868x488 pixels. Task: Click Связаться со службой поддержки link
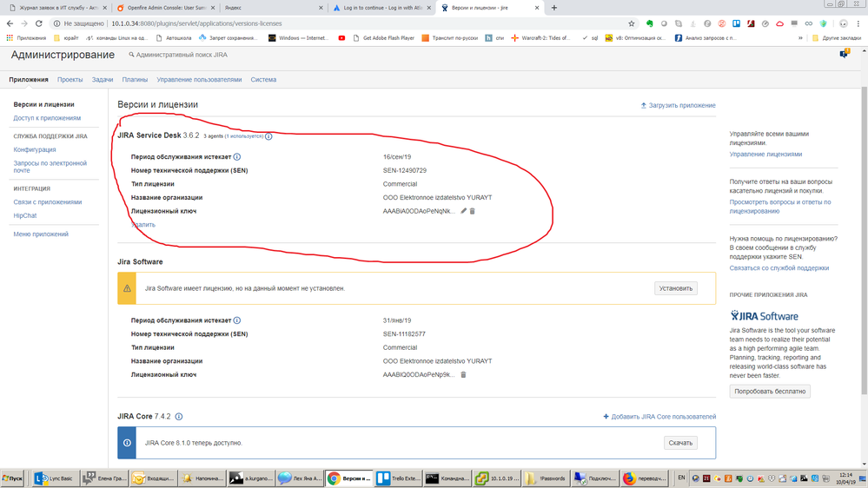pyautogui.click(x=779, y=267)
